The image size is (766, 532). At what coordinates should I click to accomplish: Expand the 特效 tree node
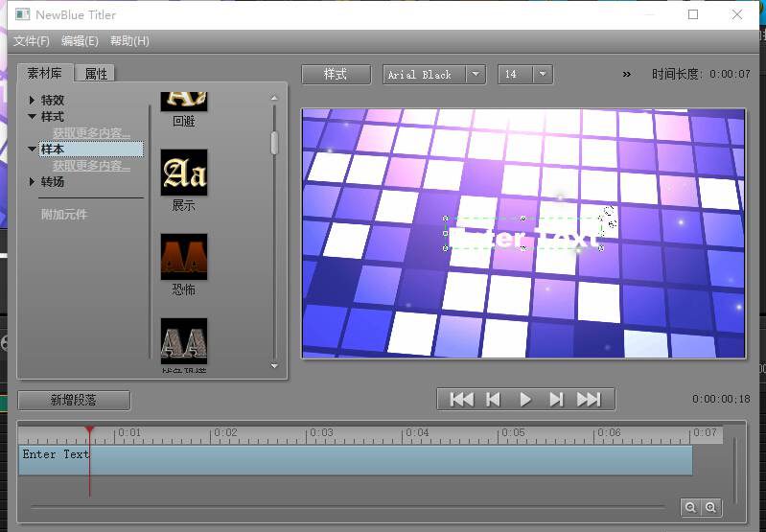pos(32,100)
